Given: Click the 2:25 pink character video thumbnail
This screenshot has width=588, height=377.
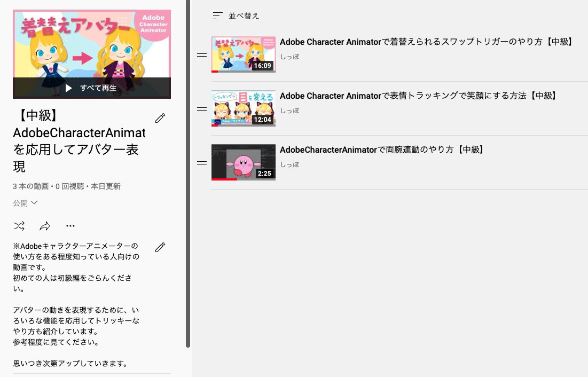Looking at the screenshot, I should pyautogui.click(x=244, y=162).
